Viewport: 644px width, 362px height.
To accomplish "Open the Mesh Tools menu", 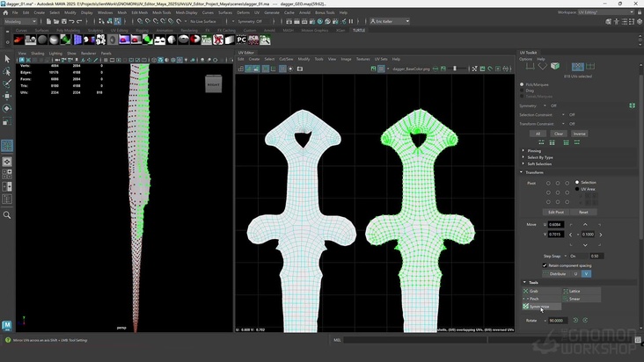I will [x=161, y=12].
